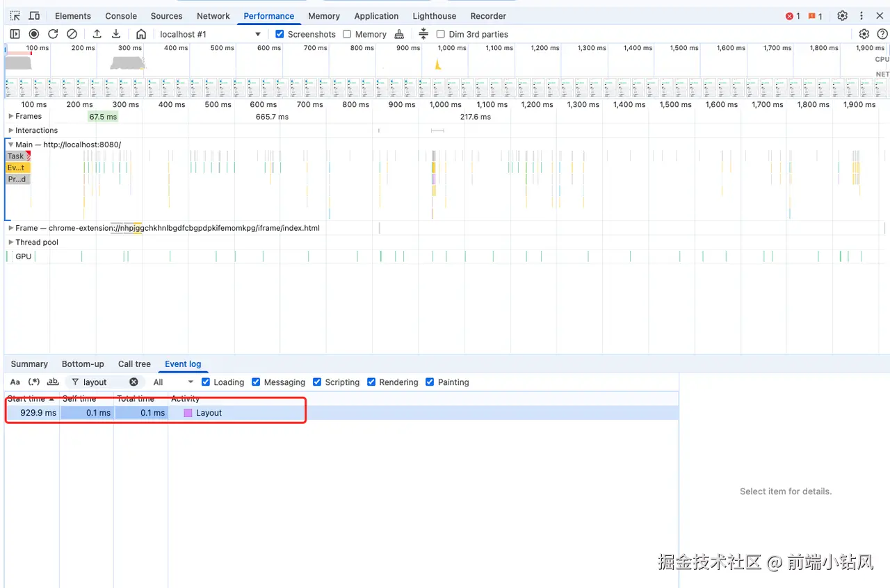Activate the inspect element picker icon
This screenshot has height=588, width=890.
(x=15, y=16)
